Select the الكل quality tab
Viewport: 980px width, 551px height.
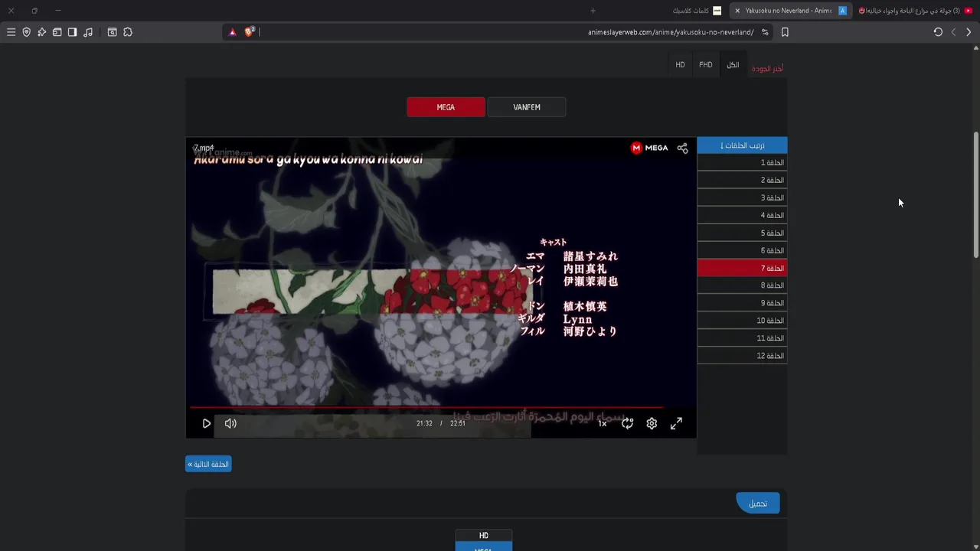click(x=733, y=65)
